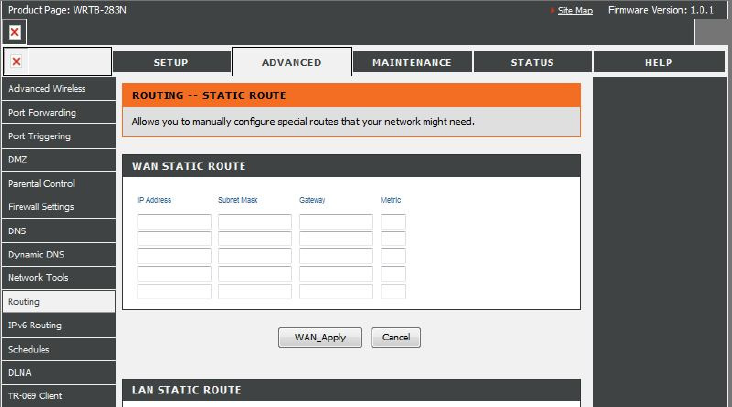Switch to the MAINTENANCE tab
The width and height of the screenshot is (732, 407).
(412, 63)
